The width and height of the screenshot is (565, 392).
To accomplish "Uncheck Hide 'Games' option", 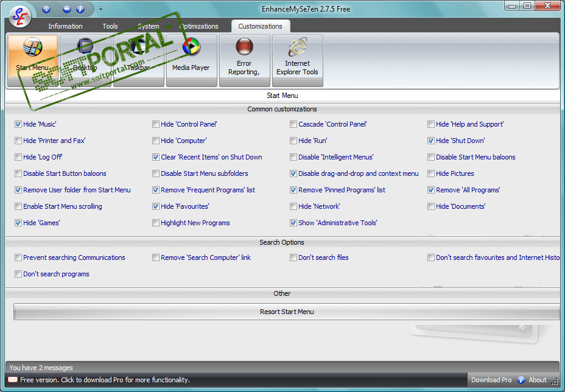I will (18, 223).
